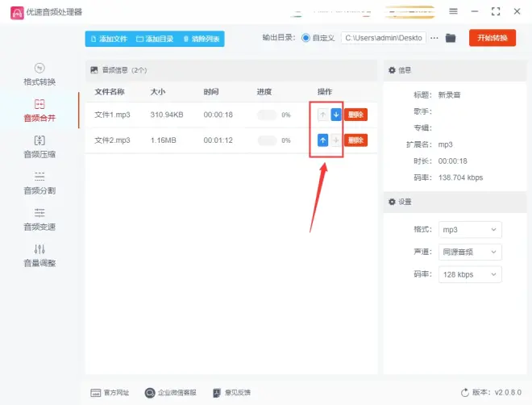
Task: Open the 意见反馈 feedback link
Action: [x=231, y=393]
